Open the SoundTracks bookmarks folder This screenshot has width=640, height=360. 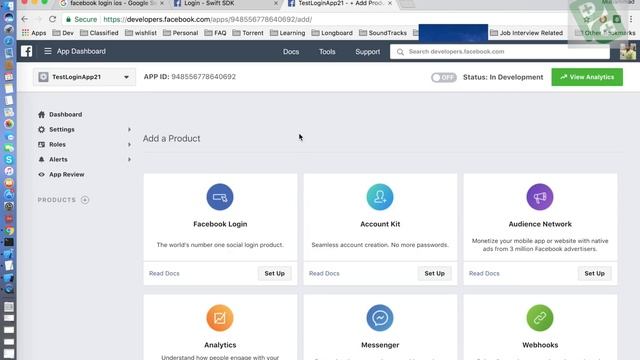383,33
